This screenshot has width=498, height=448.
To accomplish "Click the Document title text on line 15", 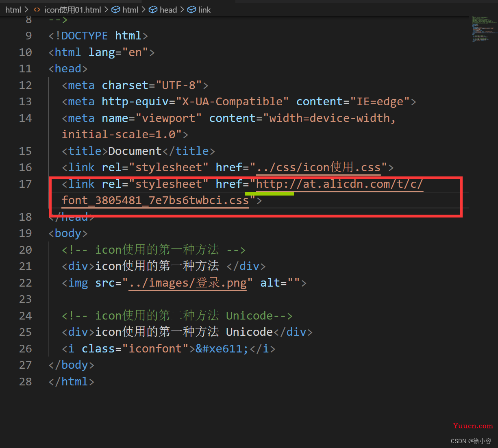I will [x=135, y=151].
